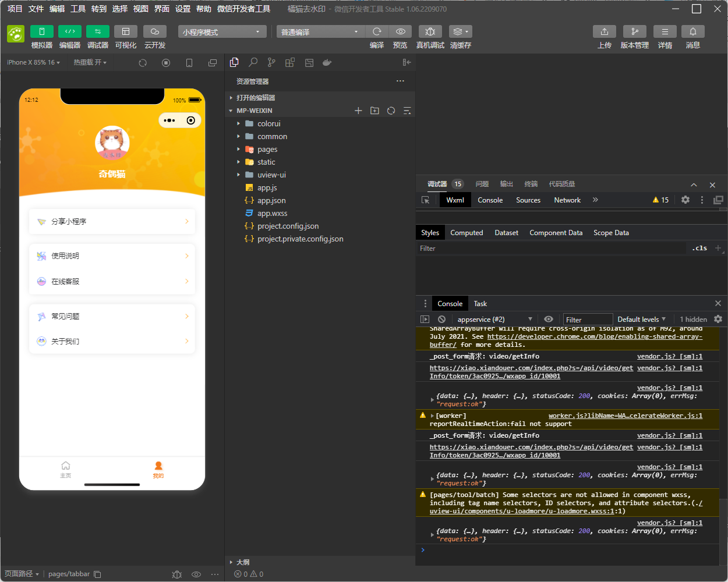Open the 普通编译 compile mode dropdown
This screenshot has height=582, width=728.
tap(320, 31)
